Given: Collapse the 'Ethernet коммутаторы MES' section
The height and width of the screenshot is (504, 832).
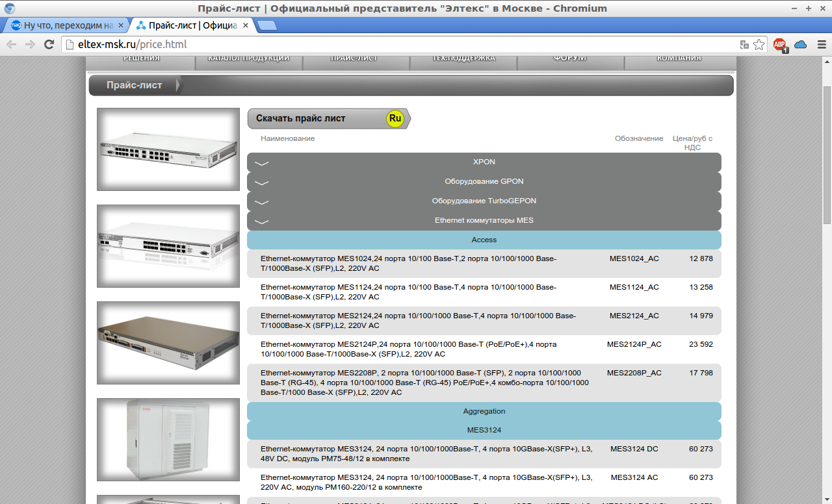Looking at the screenshot, I should (484, 221).
